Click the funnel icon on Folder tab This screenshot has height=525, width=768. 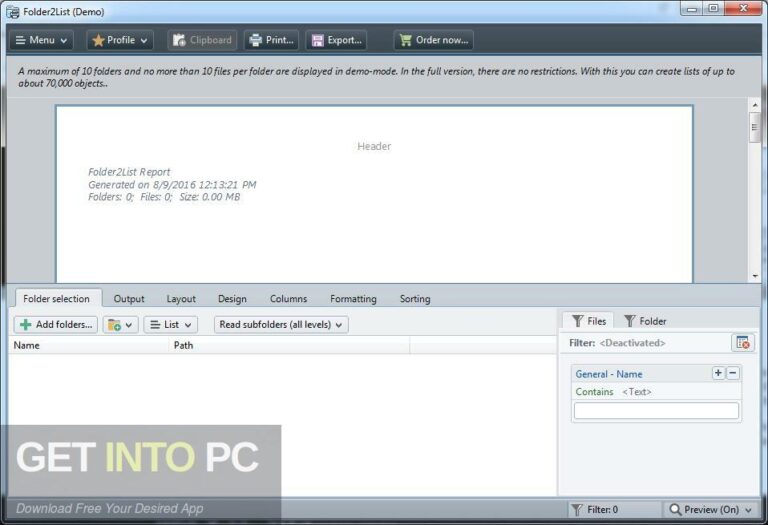point(630,321)
